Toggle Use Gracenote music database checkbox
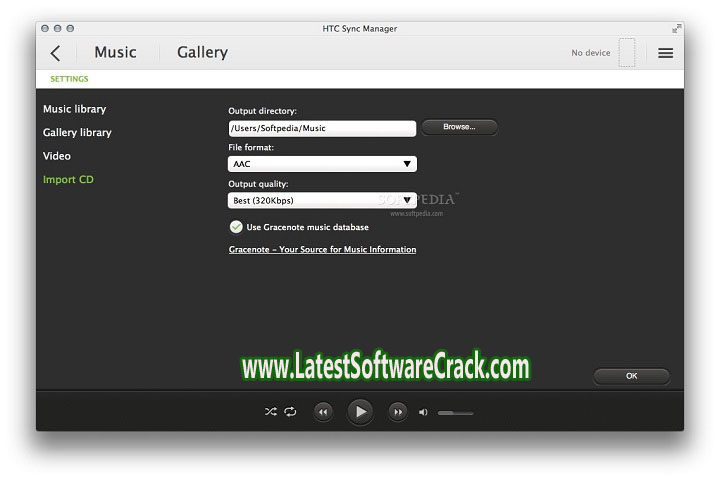The image size is (720, 480). point(236,227)
